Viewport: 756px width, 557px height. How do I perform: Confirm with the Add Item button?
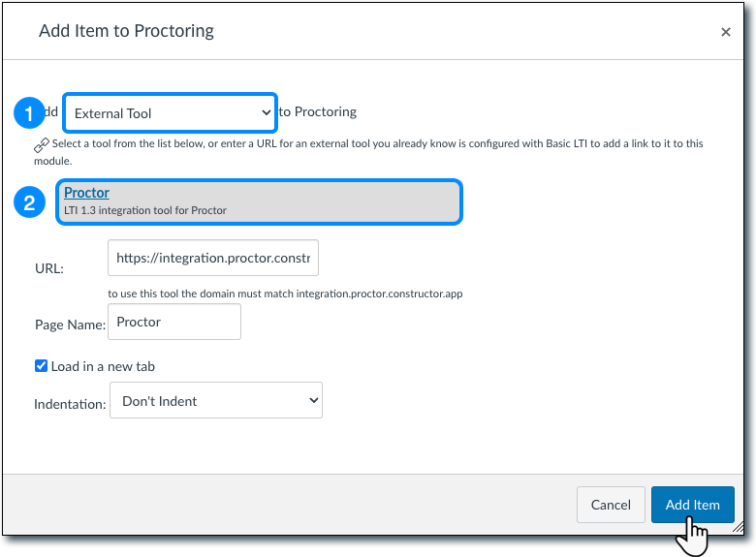(692, 505)
